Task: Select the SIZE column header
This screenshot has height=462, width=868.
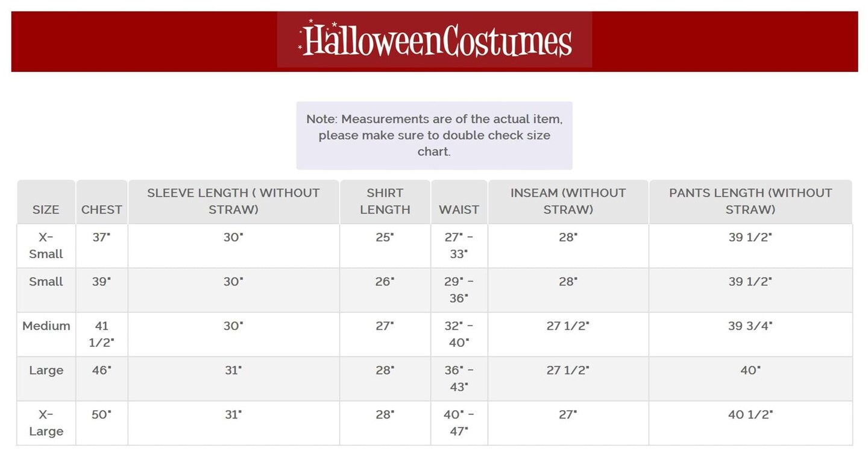Action: tap(46, 209)
